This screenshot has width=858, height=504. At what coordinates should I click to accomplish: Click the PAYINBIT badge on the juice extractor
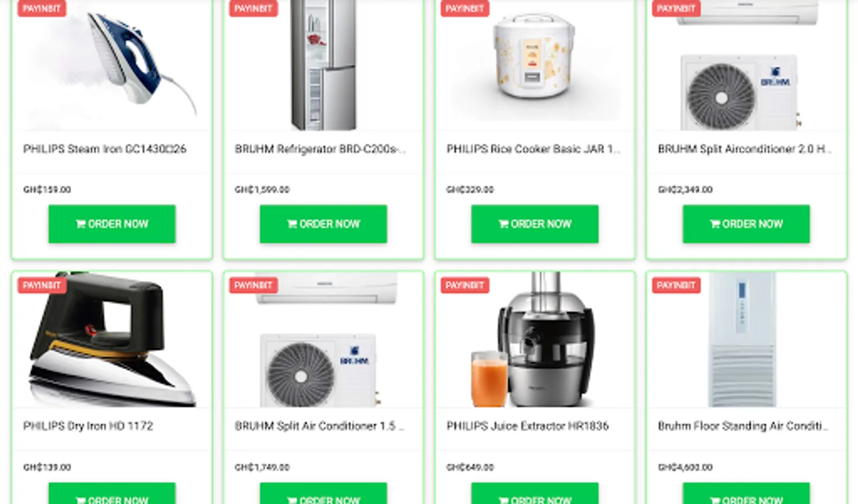465,285
